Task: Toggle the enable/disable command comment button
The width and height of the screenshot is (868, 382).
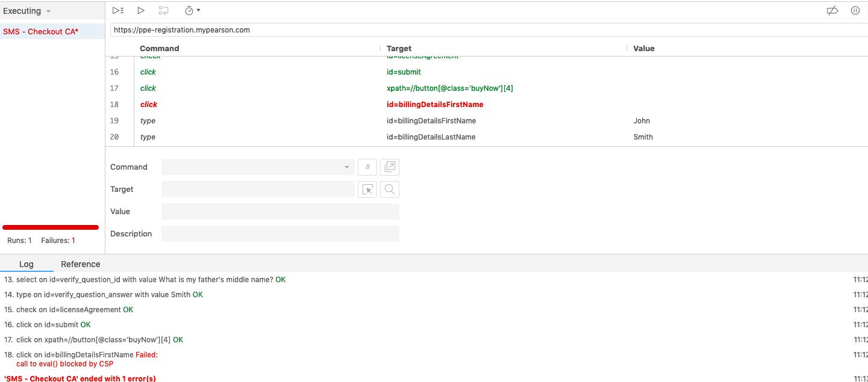Action: point(367,167)
